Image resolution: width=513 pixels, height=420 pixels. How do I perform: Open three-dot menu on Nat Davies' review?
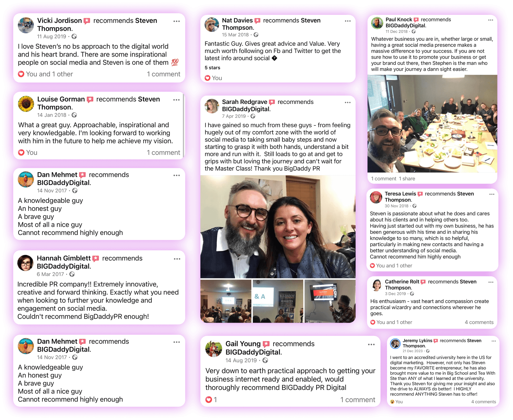pos(348,21)
